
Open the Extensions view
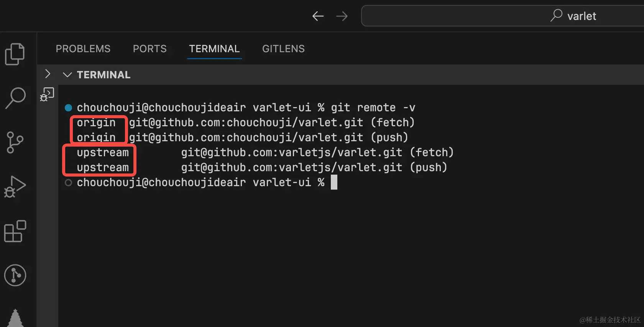[15, 231]
